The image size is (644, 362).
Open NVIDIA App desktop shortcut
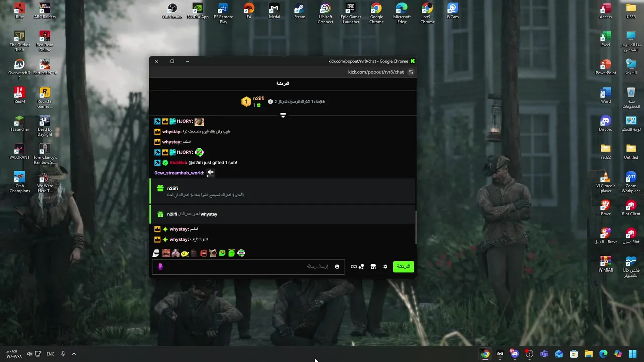(x=198, y=11)
